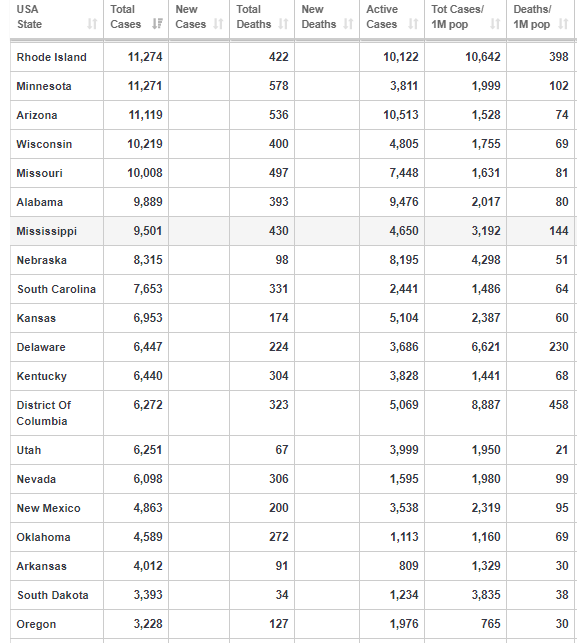The height and width of the screenshot is (643, 577).
Task: Click New Mexico state name
Action: click(x=48, y=508)
